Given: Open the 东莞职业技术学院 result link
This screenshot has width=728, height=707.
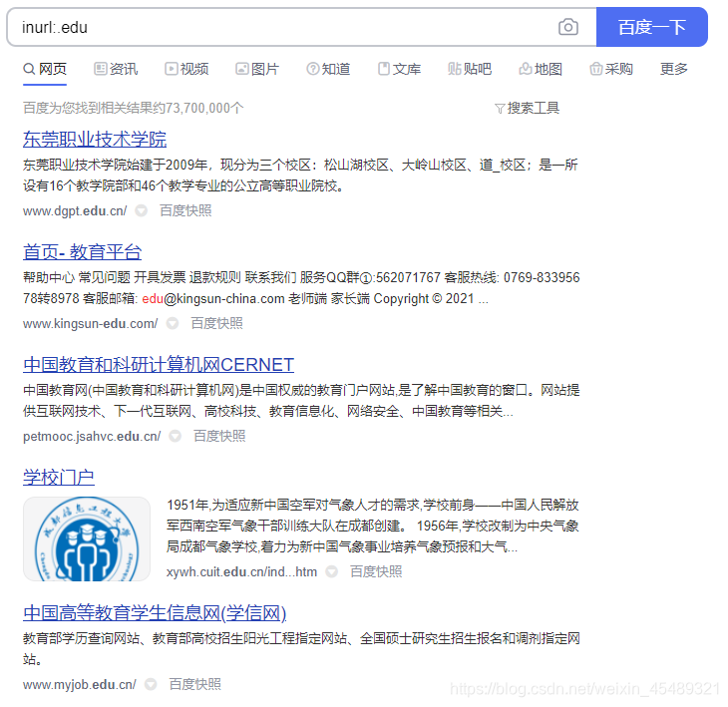Looking at the screenshot, I should point(95,140).
